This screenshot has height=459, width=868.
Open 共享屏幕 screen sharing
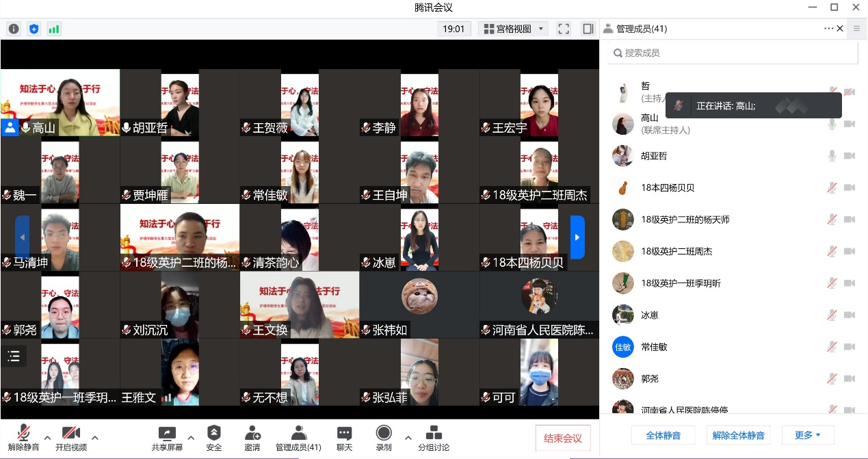[x=167, y=438]
